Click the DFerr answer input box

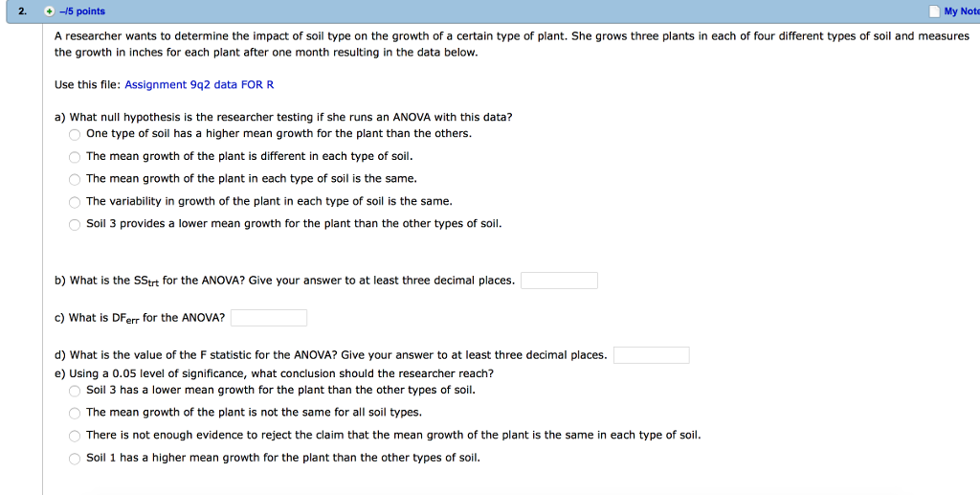(x=269, y=318)
